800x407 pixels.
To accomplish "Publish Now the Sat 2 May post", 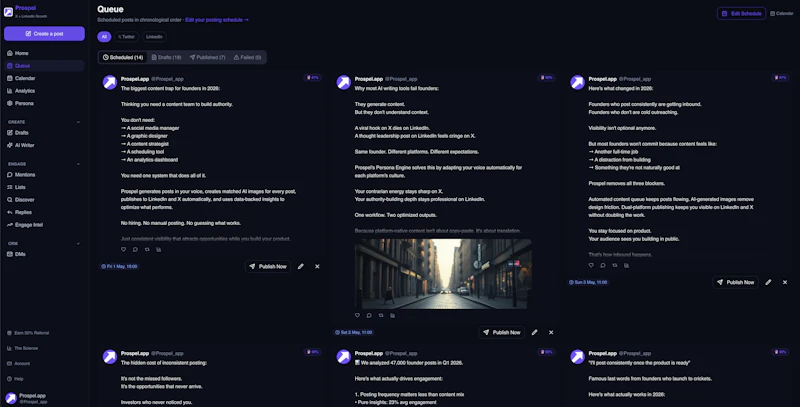I will tap(502, 332).
